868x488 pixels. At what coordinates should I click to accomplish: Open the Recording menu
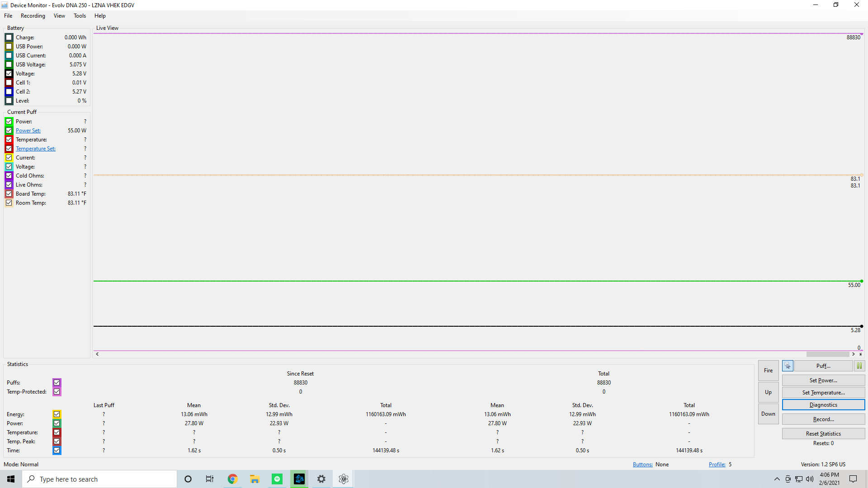[33, 16]
